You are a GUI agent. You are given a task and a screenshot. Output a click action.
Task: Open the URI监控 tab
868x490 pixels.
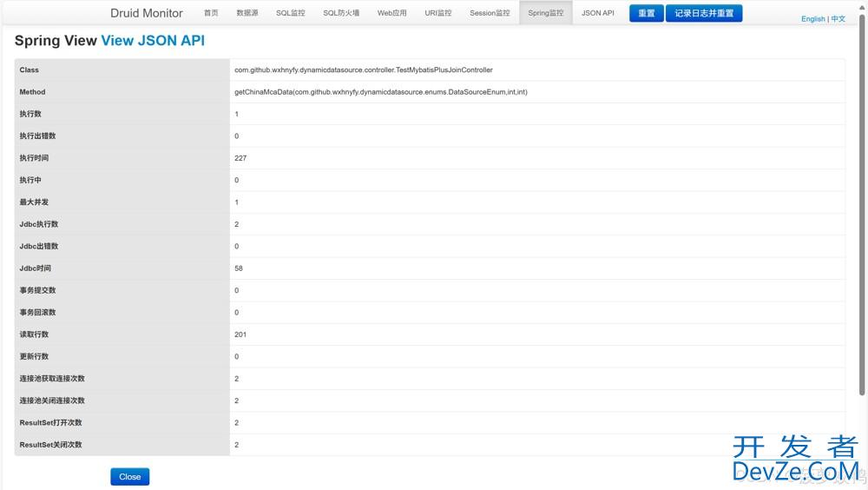[437, 13]
